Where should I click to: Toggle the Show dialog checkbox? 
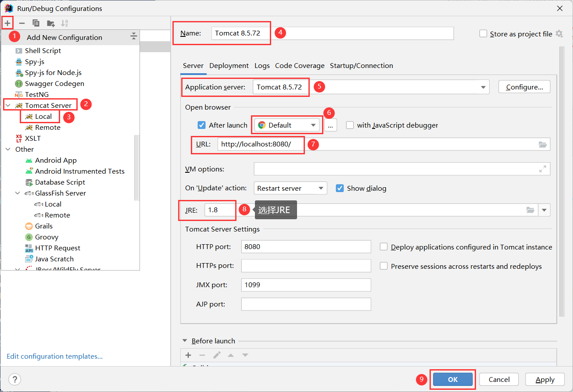(340, 188)
